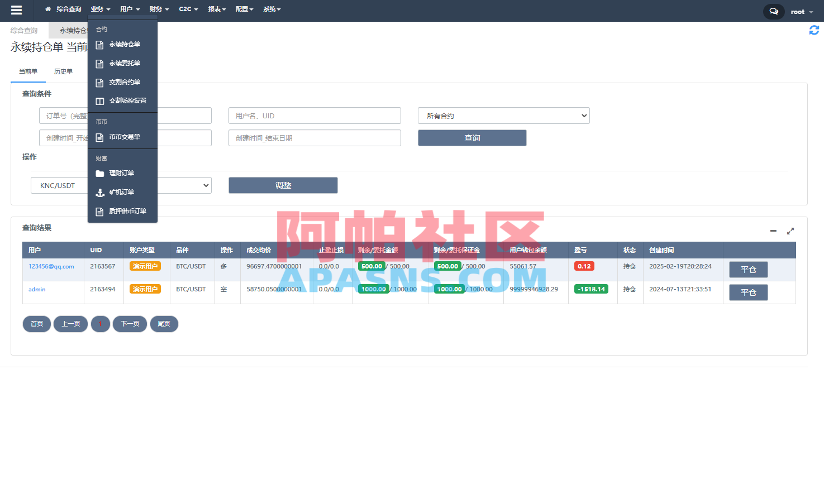824x504 pixels.
Task: Click the 调整 adjust button
Action: pos(283,185)
